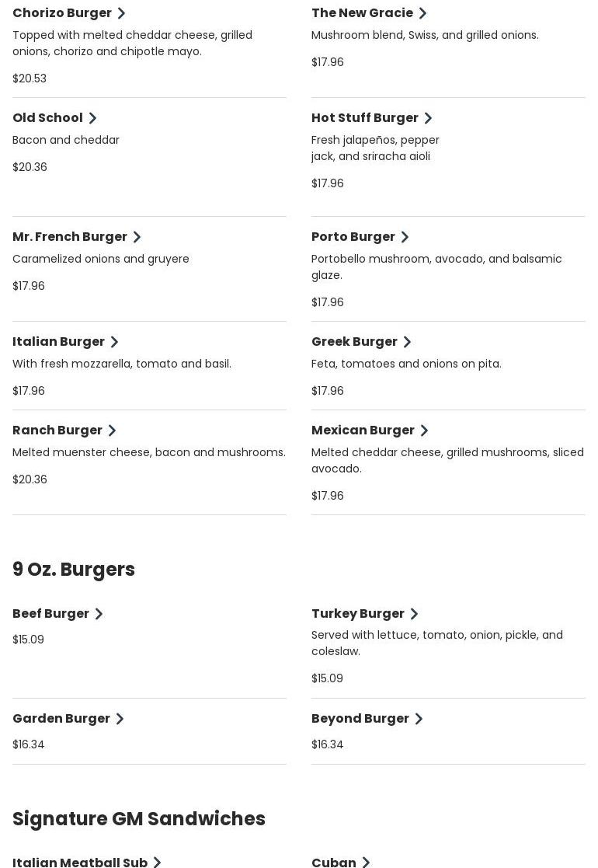Viewport: 598px width, 868px height.
Task: Open The New Cracie burger item
Action: tap(362, 13)
